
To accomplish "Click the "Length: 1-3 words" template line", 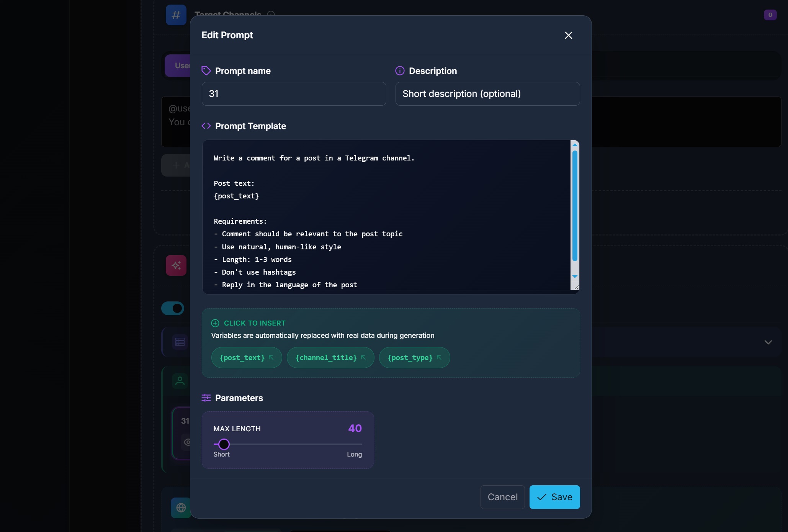I will click(x=253, y=260).
